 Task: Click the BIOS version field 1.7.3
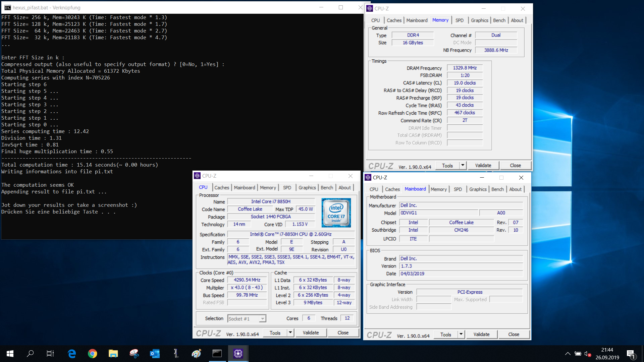click(461, 266)
